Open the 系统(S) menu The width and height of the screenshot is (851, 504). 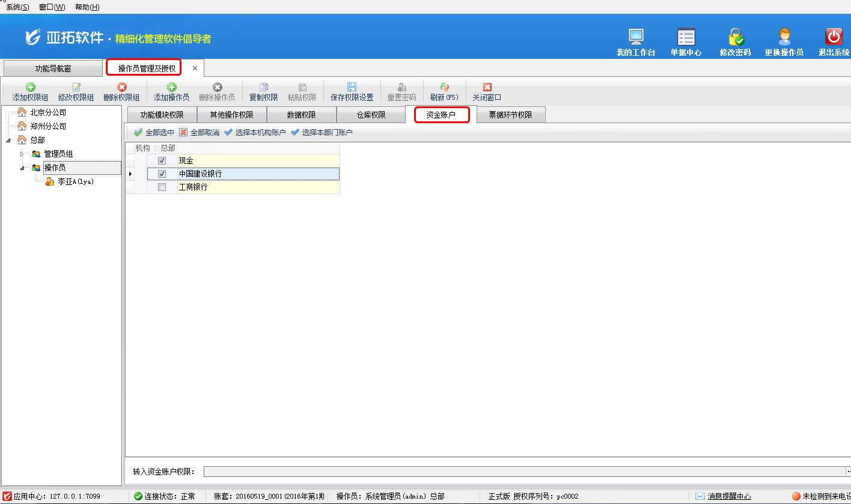[17, 7]
